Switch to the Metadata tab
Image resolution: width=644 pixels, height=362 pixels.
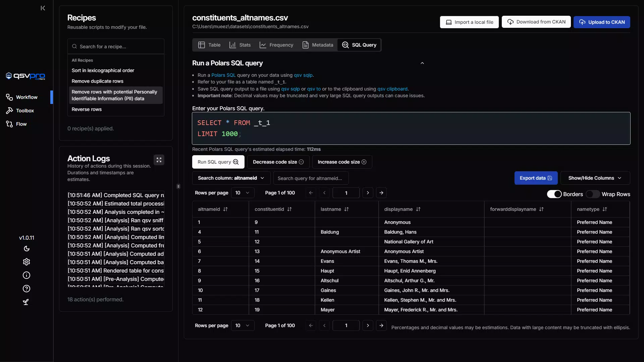(318, 45)
